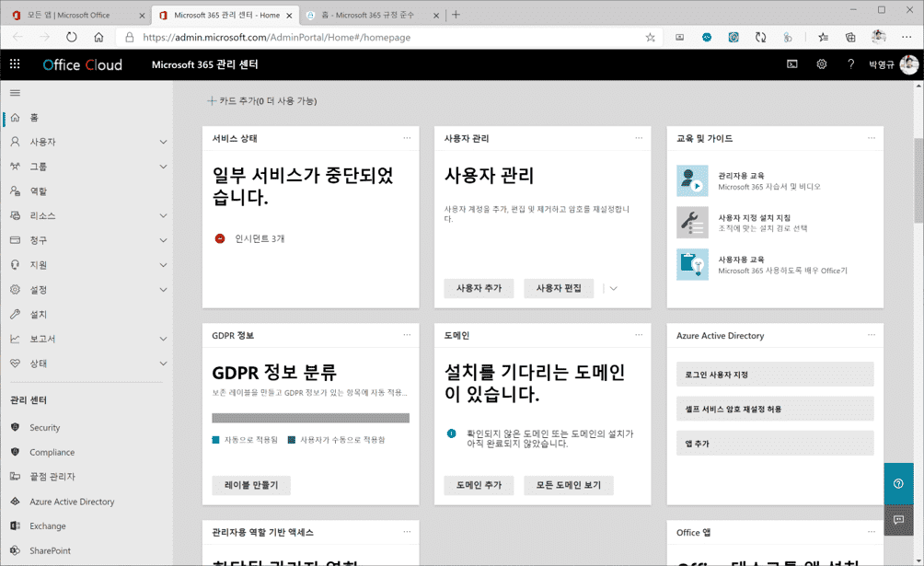This screenshot has height=566, width=924.
Task: Open the settings gear in header
Action: [822, 64]
